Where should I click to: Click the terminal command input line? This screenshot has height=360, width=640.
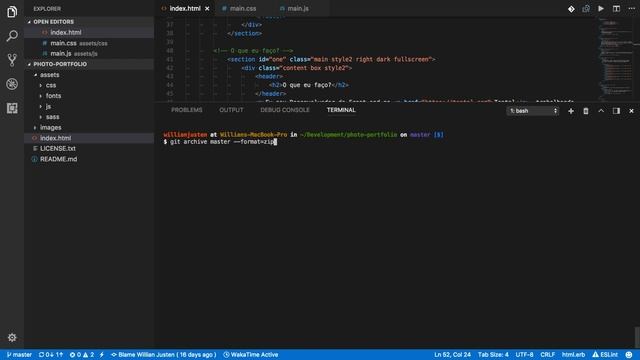pyautogui.click(x=220, y=142)
